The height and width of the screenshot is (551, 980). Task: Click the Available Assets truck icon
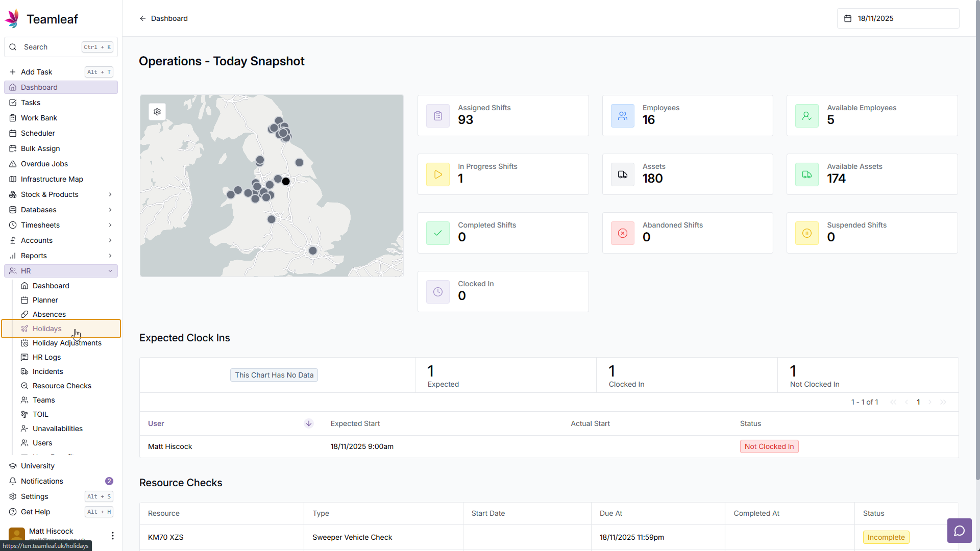pyautogui.click(x=807, y=174)
